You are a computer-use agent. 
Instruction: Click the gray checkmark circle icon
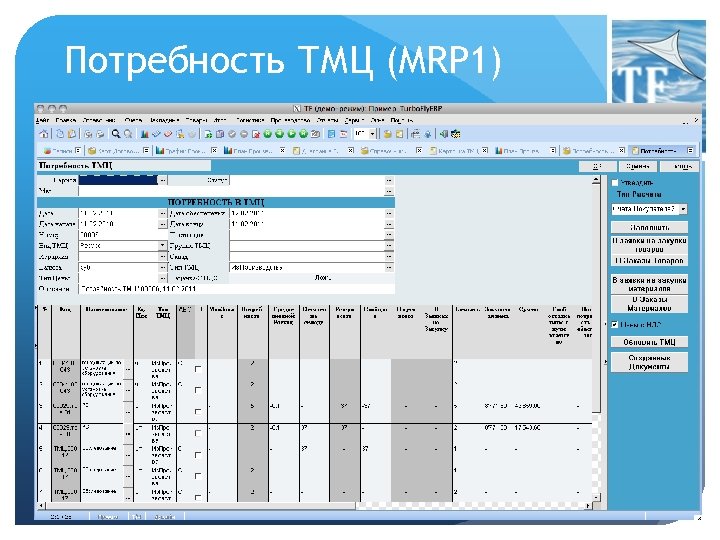click(x=232, y=134)
